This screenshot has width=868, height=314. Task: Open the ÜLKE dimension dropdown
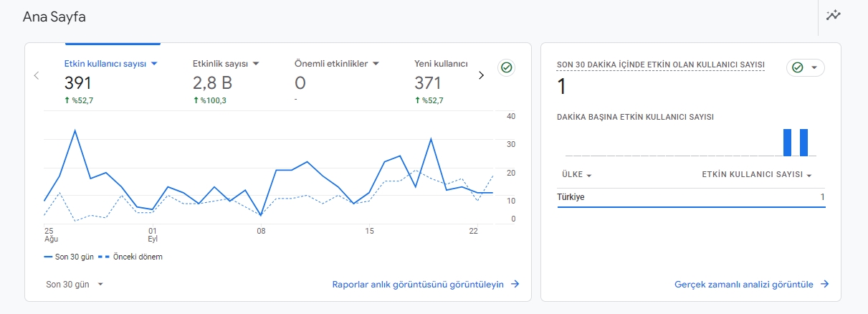(577, 175)
